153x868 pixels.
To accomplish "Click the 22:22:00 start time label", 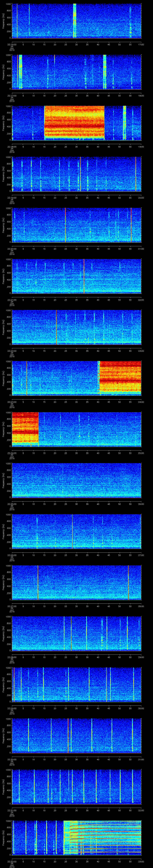I will click(12, 351).
